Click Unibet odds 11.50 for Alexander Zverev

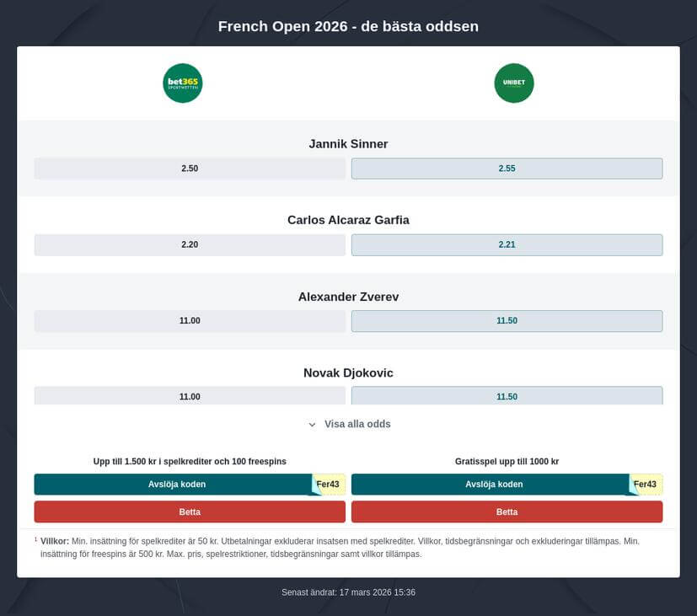click(x=506, y=320)
